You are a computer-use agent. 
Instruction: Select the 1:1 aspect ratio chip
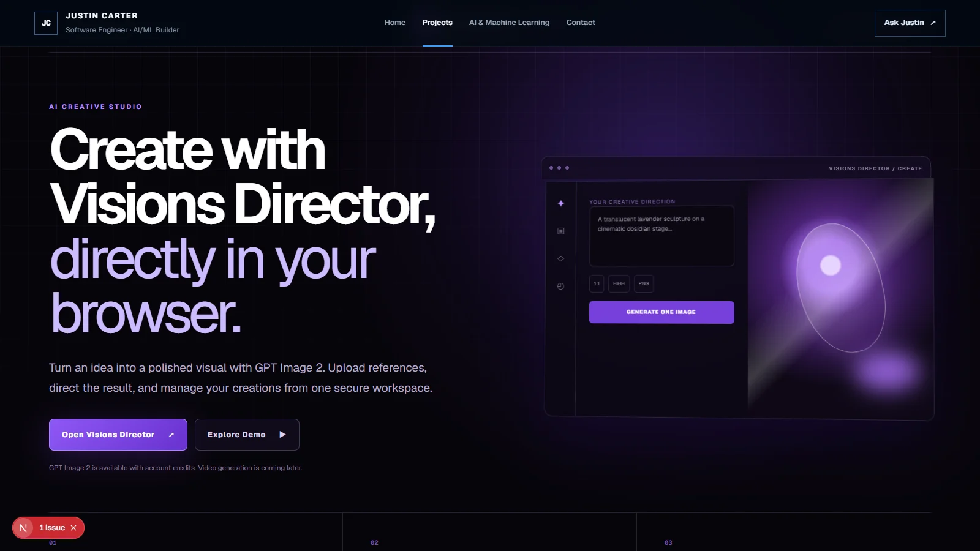(597, 283)
